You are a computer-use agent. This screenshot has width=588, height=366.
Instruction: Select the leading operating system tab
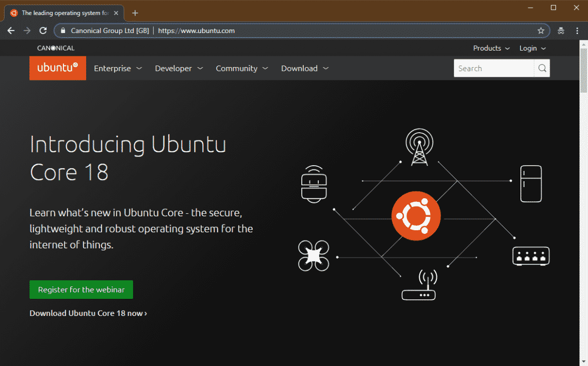click(64, 13)
